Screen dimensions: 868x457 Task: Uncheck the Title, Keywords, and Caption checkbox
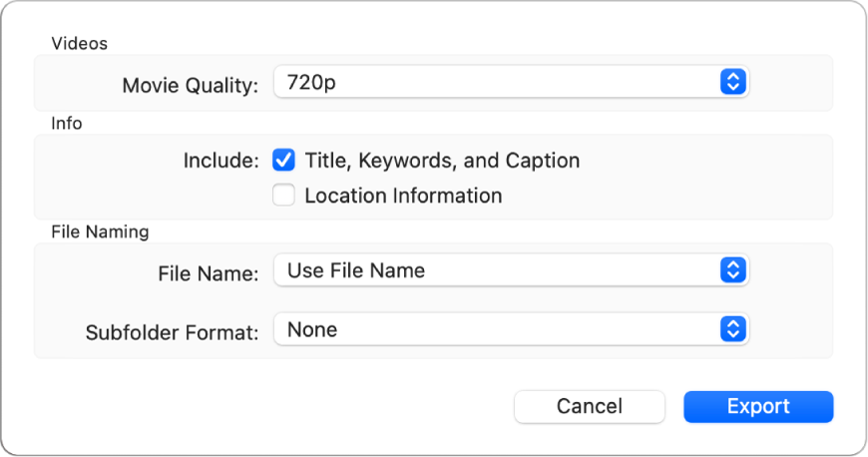[284, 160]
